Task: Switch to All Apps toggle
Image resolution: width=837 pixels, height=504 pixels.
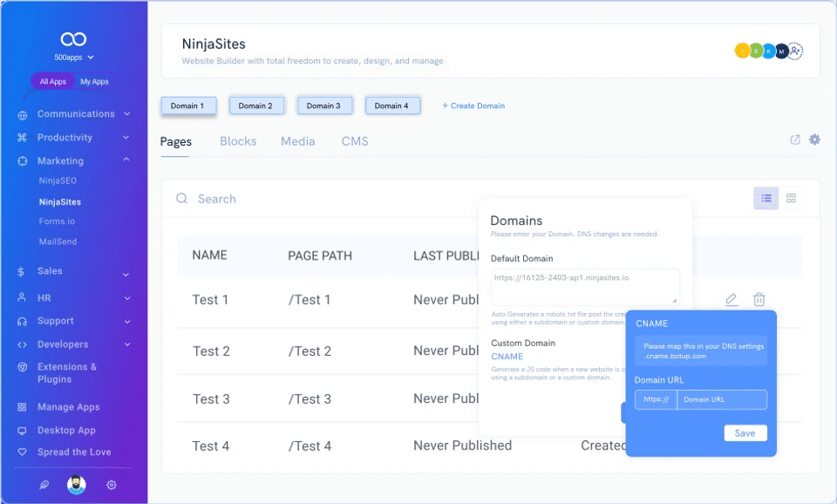Action: pyautogui.click(x=53, y=82)
